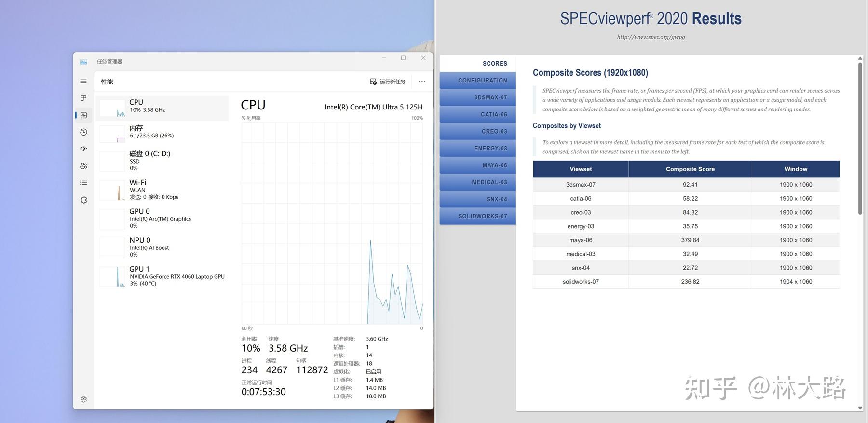Image resolution: width=868 pixels, height=423 pixels.
Task: Select the 磁盘 0 (C: D:) disk entry
Action: [163, 161]
